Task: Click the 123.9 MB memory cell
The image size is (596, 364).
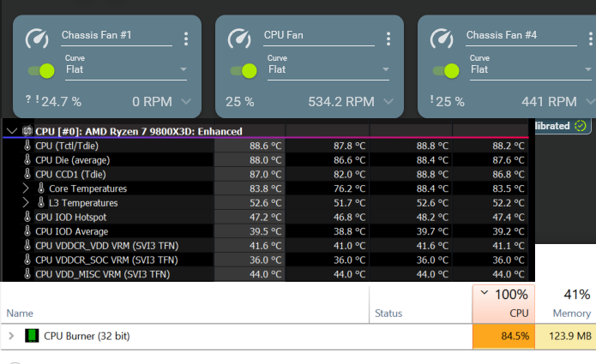Action: point(566,337)
